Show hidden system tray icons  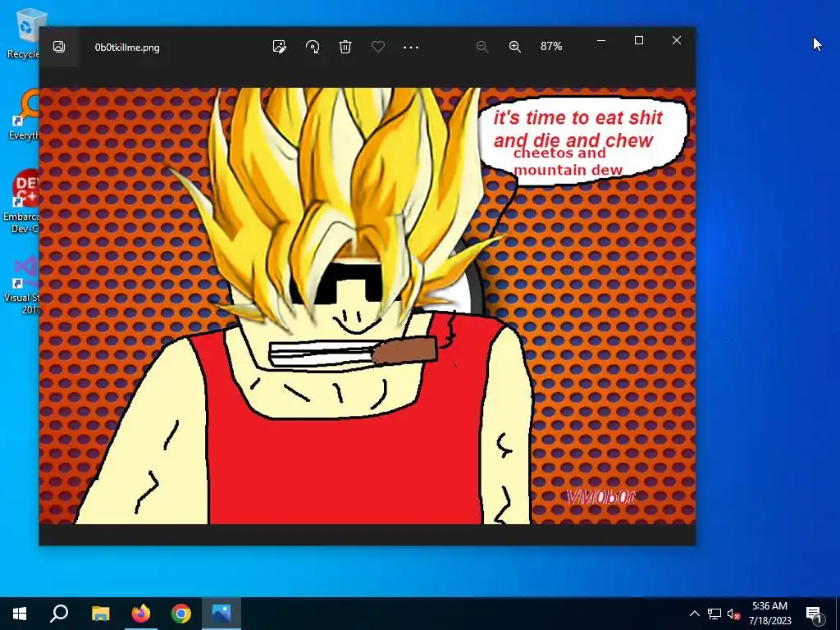[x=694, y=614]
